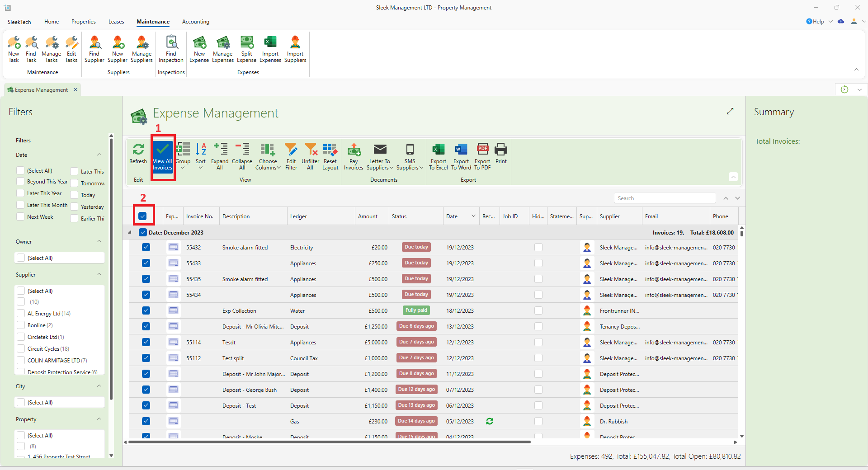The height and width of the screenshot is (470, 868).
Task: Switch to the Accounting ribbon tab
Action: 195,22
